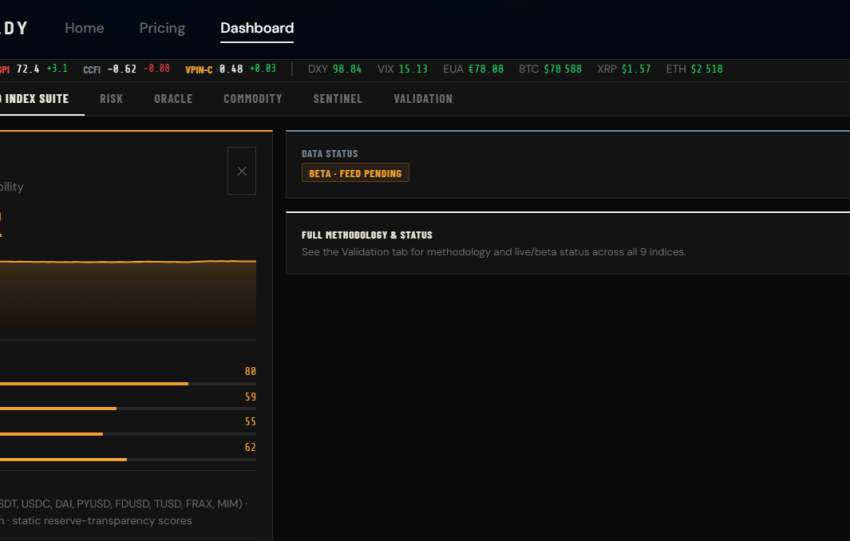Click the 72.4 index ticker value
Screen dimensions: 850x541
pyautogui.click(x=28, y=69)
